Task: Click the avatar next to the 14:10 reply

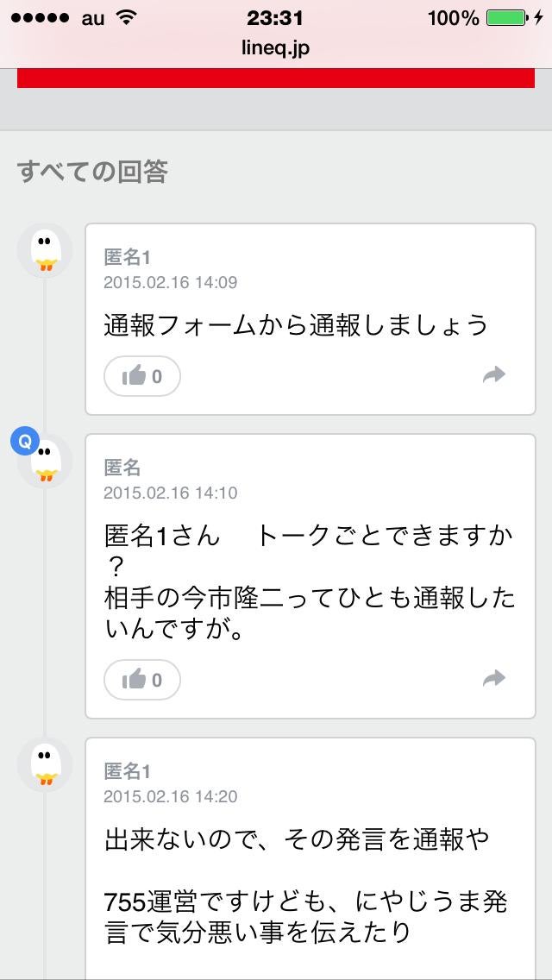Action: (45, 462)
